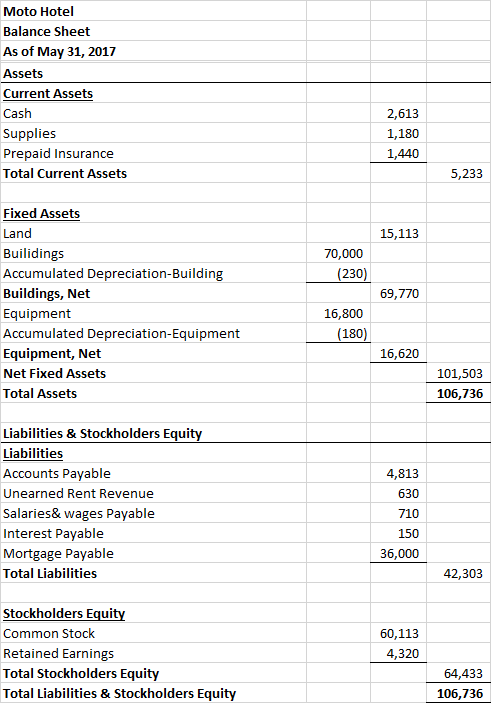The image size is (491, 703).
Task: Select the Prepaid Insurance value 1,440
Action: [x=403, y=154]
